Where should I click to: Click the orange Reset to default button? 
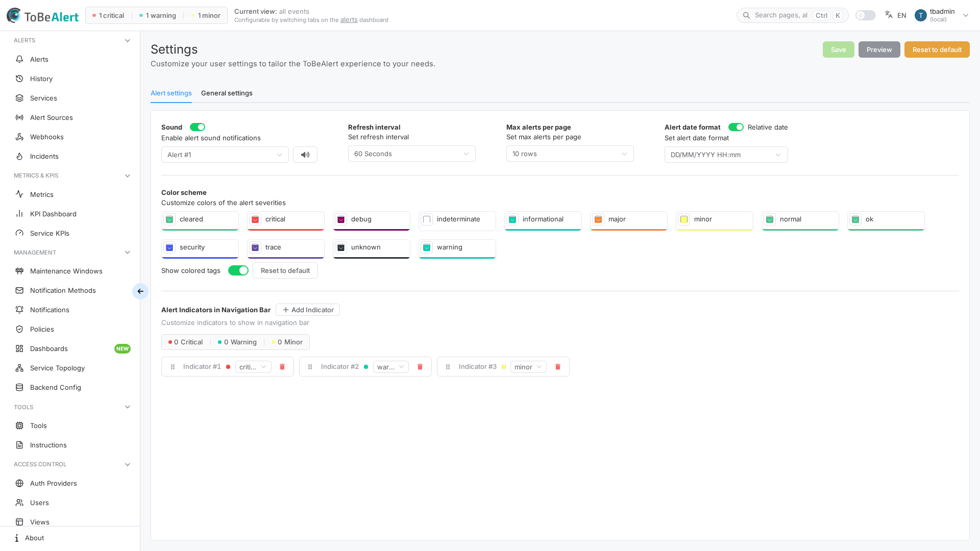pos(937,49)
